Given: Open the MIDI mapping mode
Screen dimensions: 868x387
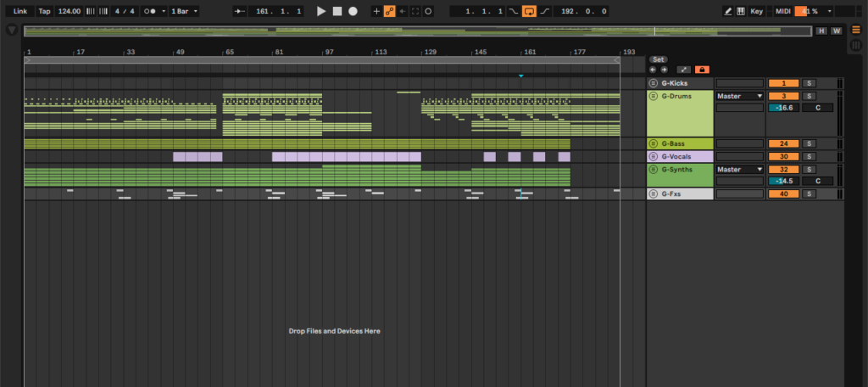Looking at the screenshot, I should pos(782,11).
